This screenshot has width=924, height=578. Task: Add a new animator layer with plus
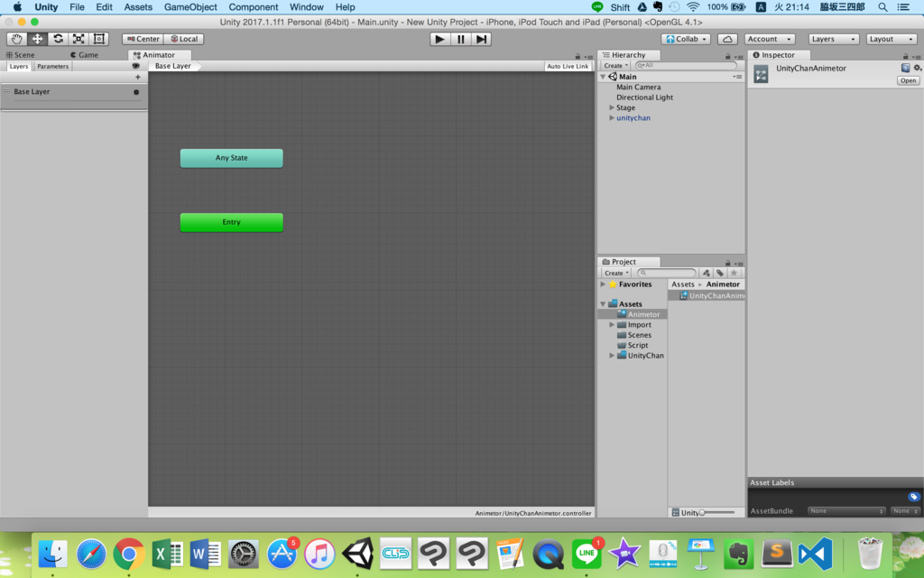click(138, 77)
